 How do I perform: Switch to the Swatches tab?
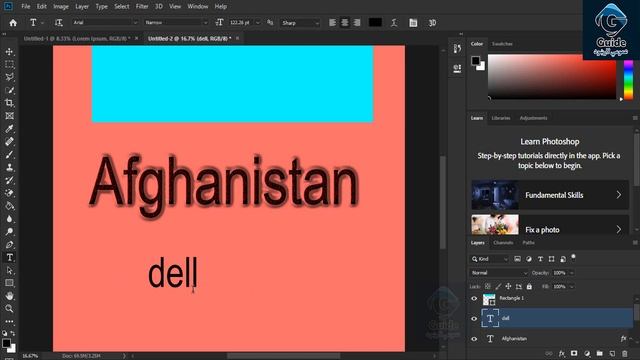pos(502,44)
